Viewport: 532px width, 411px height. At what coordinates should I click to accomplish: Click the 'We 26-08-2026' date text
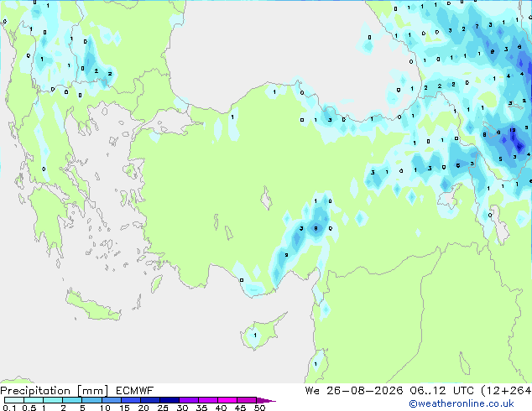tap(354, 391)
